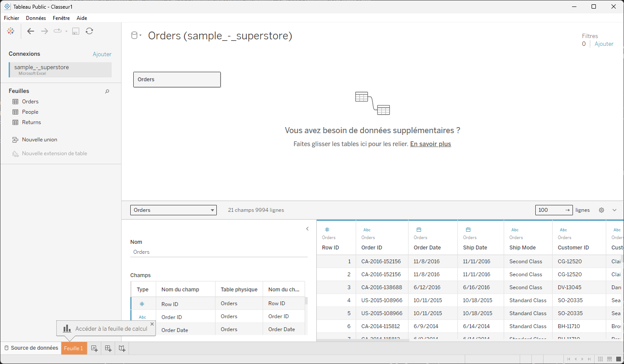This screenshot has width=624, height=364.
Task: Click cell BH-11710 in row 6
Action: [579, 326]
